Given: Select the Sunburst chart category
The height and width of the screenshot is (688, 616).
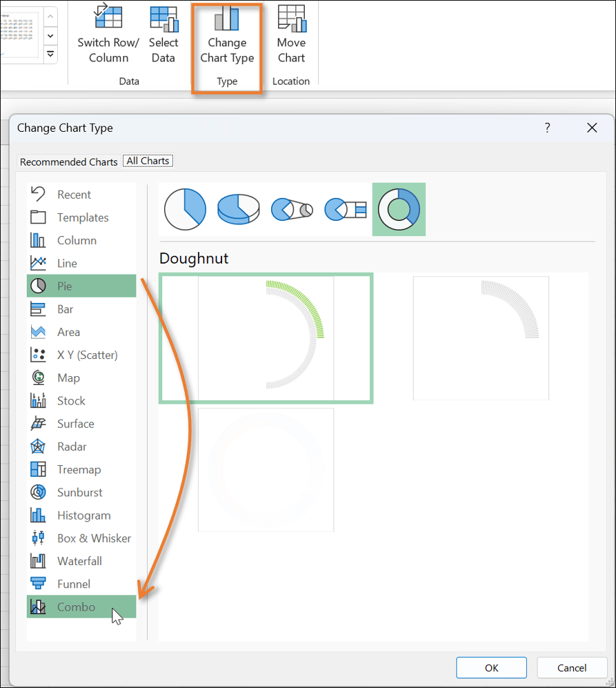Looking at the screenshot, I should [x=79, y=493].
